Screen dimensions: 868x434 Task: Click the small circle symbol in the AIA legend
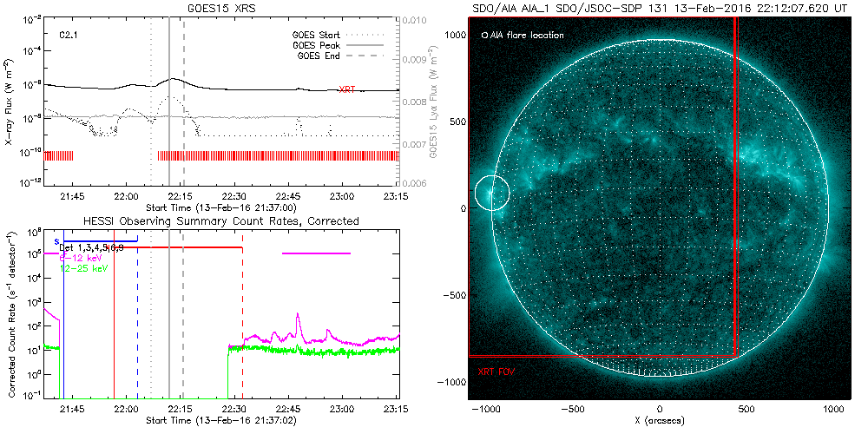click(483, 36)
